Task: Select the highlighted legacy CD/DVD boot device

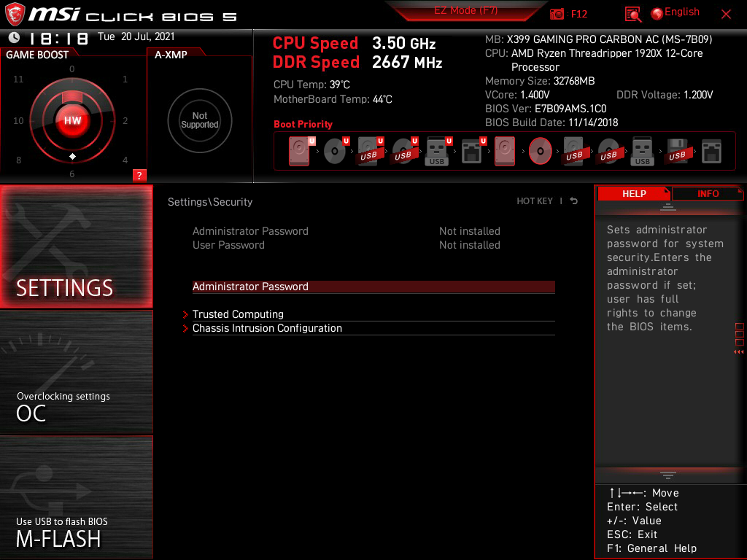Action: (x=541, y=151)
